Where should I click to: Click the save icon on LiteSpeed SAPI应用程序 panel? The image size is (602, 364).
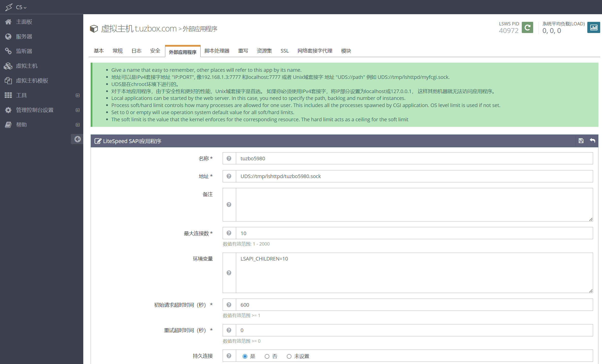pos(581,141)
